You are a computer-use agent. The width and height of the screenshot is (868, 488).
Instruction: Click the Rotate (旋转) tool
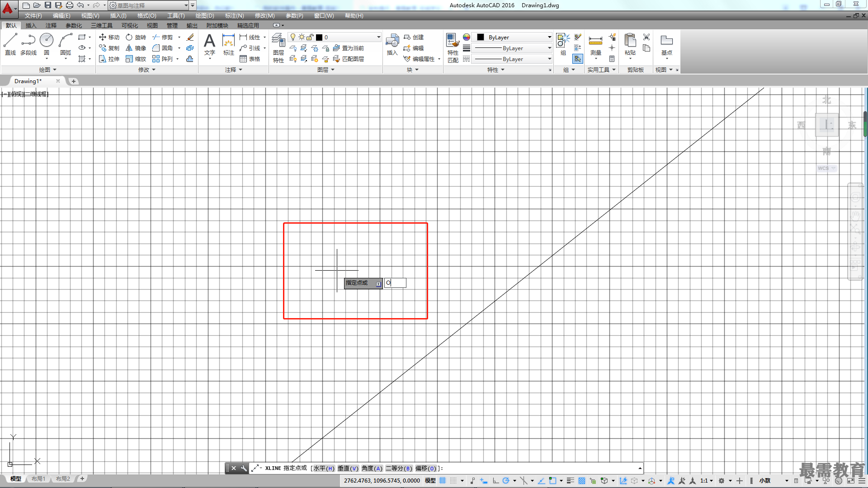tap(136, 37)
